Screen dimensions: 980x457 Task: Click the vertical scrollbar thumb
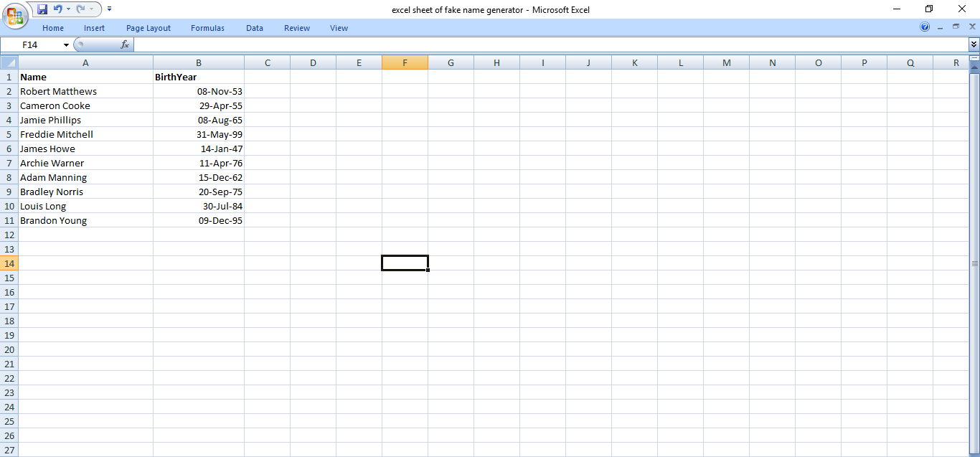pyautogui.click(x=974, y=263)
